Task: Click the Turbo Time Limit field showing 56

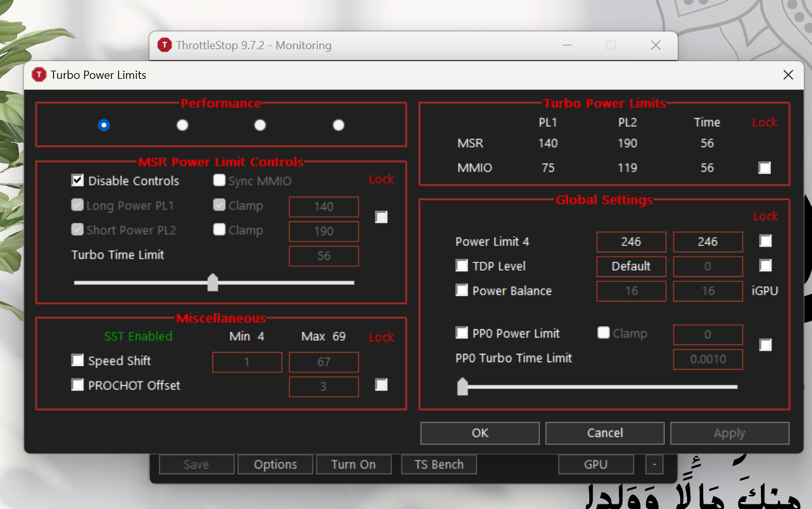Action: click(x=324, y=256)
